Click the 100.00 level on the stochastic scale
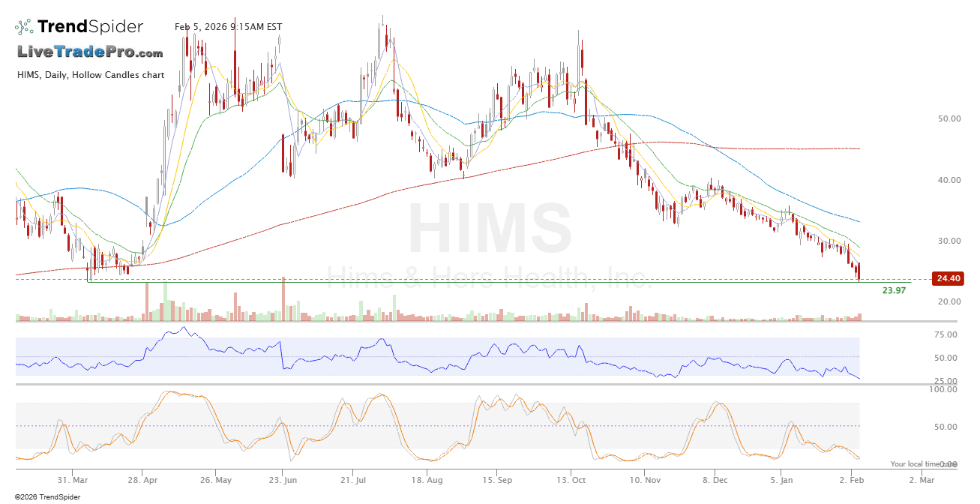Viewport: 980px width, 504px height. (944, 389)
